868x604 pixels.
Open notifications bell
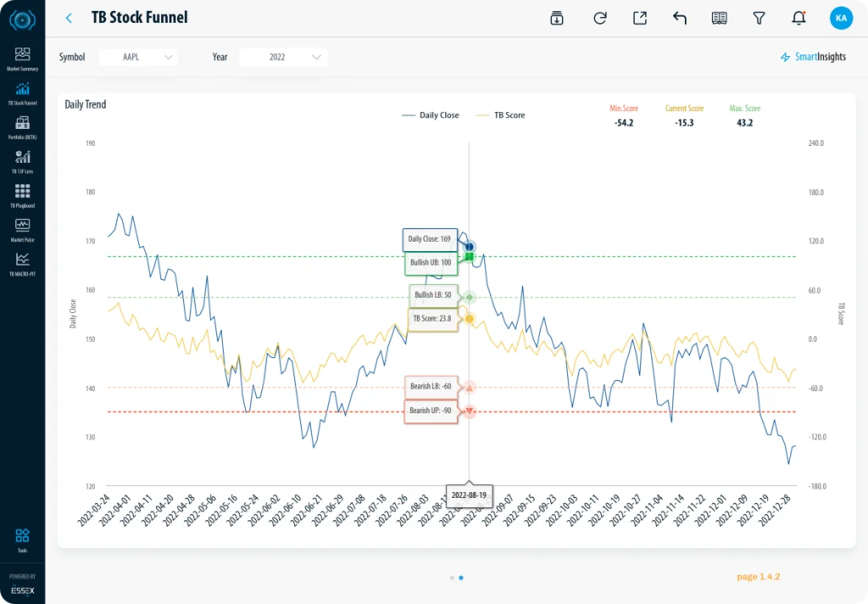(798, 18)
